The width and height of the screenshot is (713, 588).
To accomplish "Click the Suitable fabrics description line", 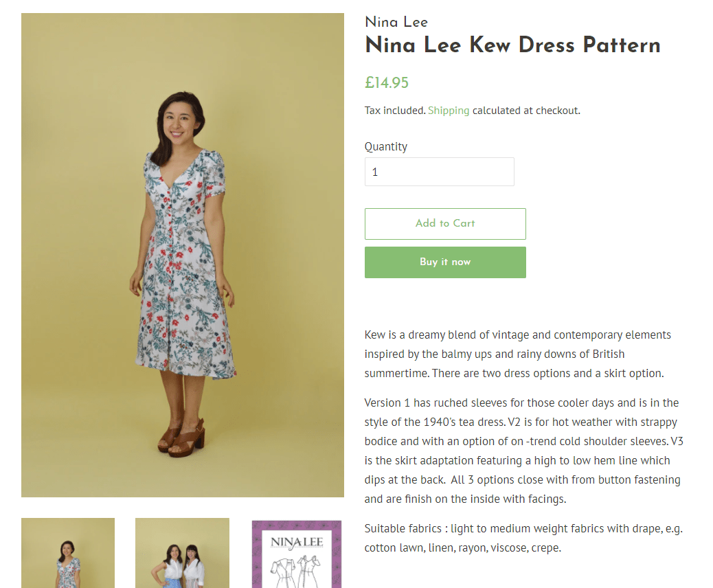I will click(x=523, y=538).
